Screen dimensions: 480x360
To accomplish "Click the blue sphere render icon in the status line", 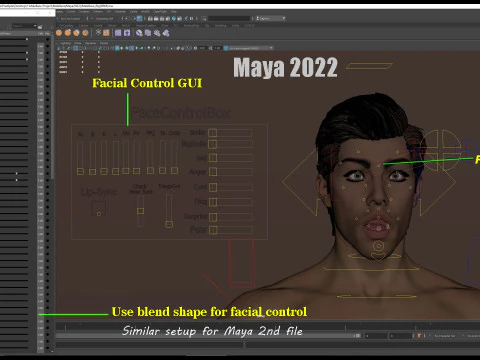I will pyautogui.click(x=174, y=18).
